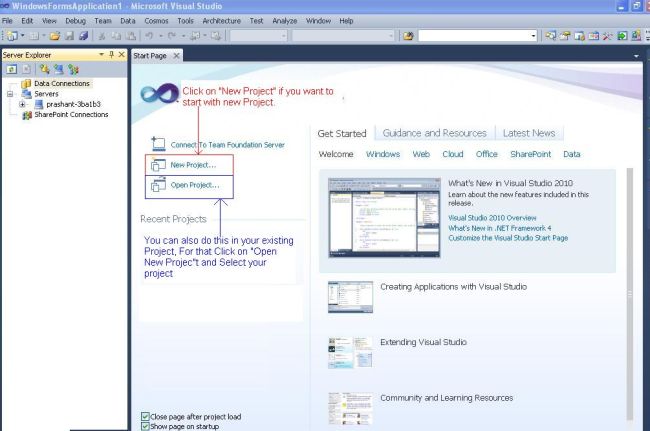This screenshot has height=431, width=650.
Task: Click the Save All toolbar icon
Action: click(83, 36)
